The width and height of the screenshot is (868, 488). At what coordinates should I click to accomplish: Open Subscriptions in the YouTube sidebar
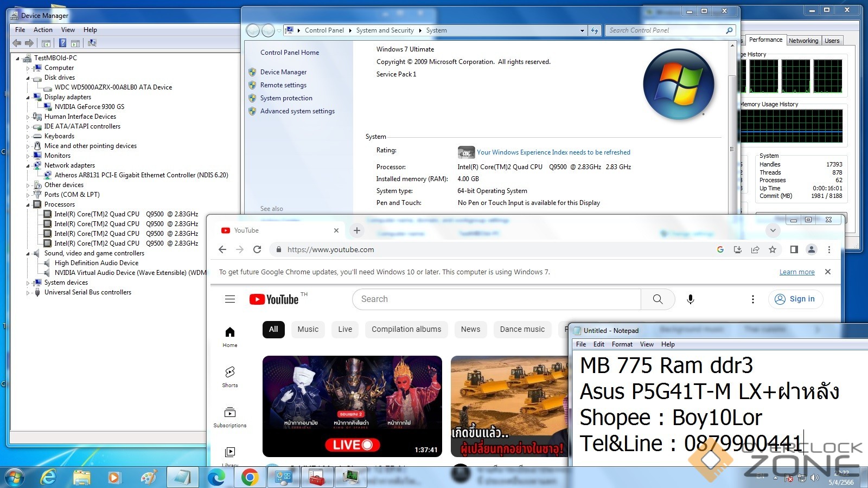[x=230, y=416]
